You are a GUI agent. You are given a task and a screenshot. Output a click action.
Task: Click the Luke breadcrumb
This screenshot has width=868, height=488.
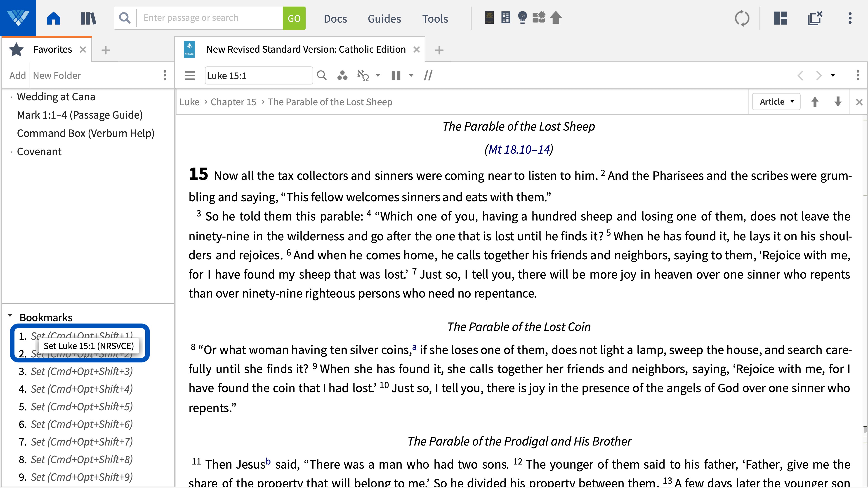(x=189, y=102)
